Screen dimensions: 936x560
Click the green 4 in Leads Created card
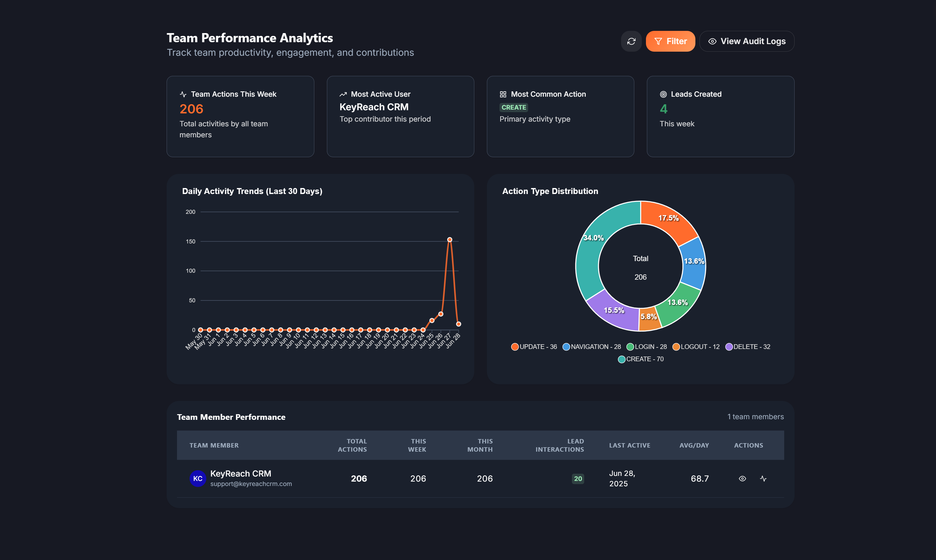pyautogui.click(x=664, y=109)
